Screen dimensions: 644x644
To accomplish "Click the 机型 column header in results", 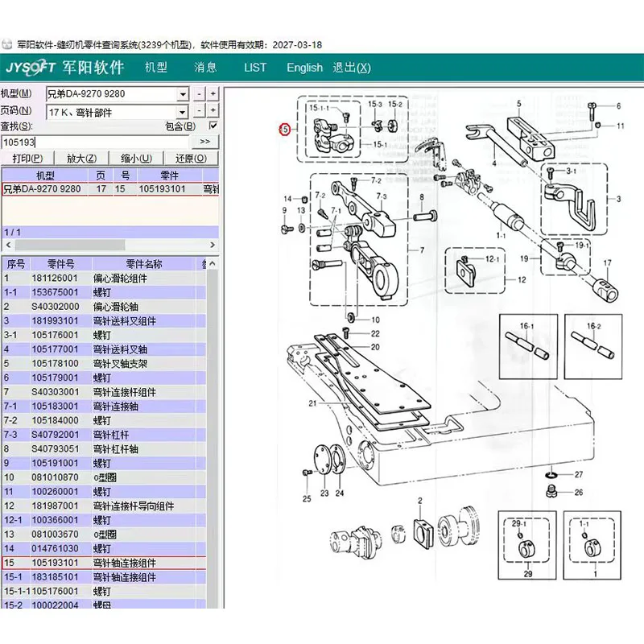I will (x=45, y=175).
